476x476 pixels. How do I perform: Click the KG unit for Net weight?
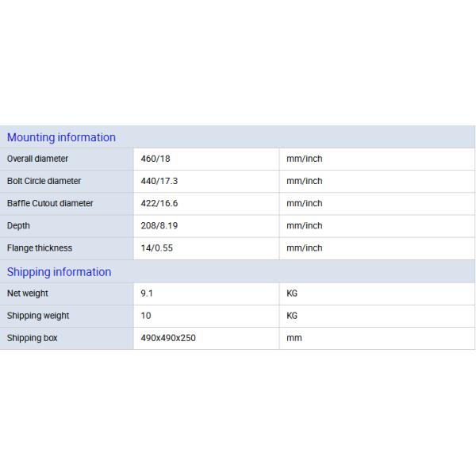292,294
